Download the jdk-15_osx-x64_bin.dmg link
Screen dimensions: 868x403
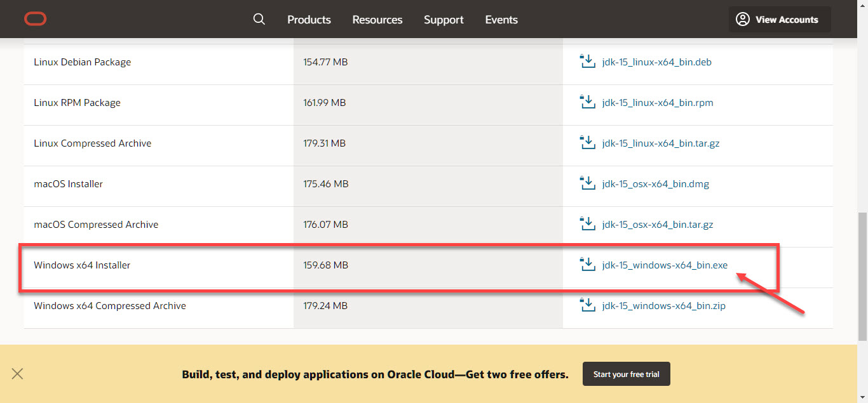pos(655,184)
